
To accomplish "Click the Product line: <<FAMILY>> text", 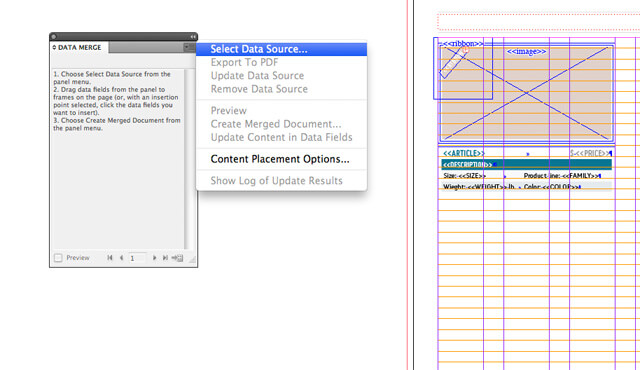I will [x=561, y=176].
